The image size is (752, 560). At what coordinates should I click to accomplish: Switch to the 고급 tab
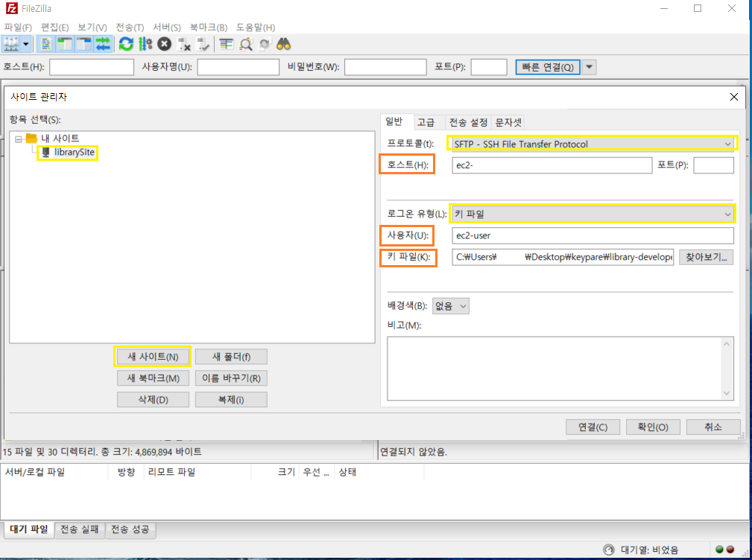426,122
